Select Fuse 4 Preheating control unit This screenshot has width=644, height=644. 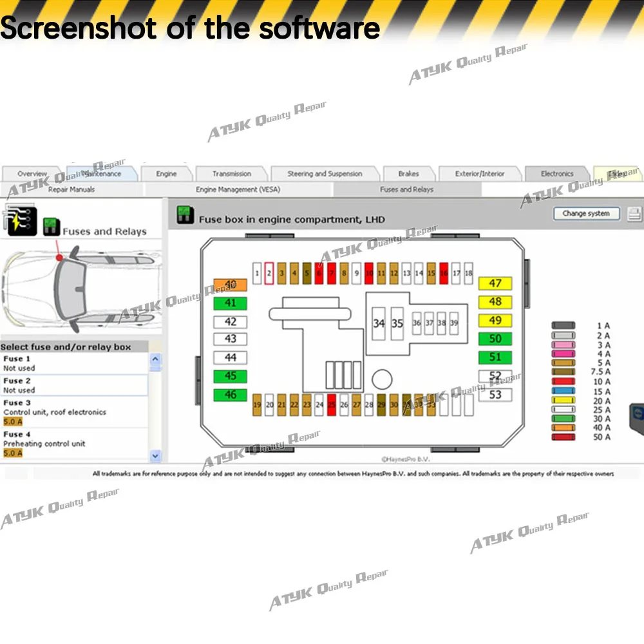click(x=74, y=444)
